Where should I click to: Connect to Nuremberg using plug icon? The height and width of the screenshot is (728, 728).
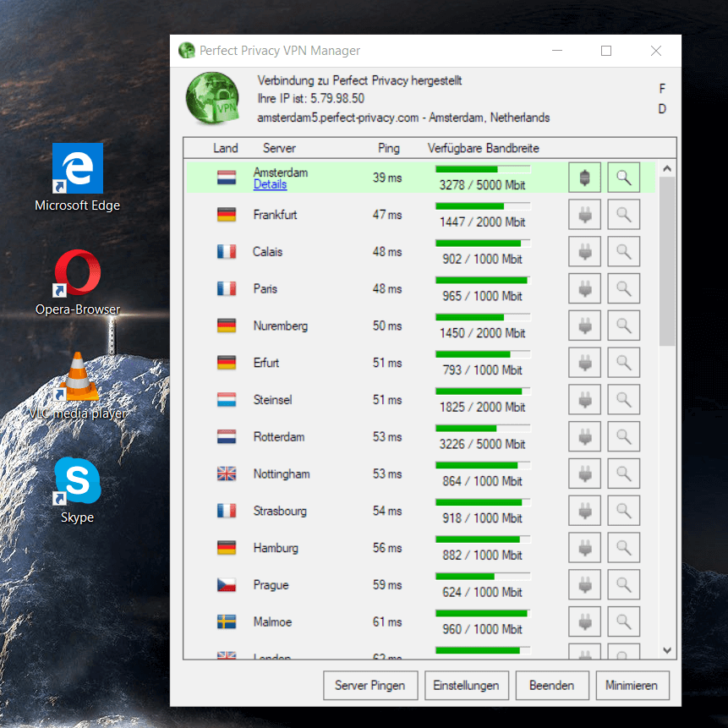(x=584, y=326)
